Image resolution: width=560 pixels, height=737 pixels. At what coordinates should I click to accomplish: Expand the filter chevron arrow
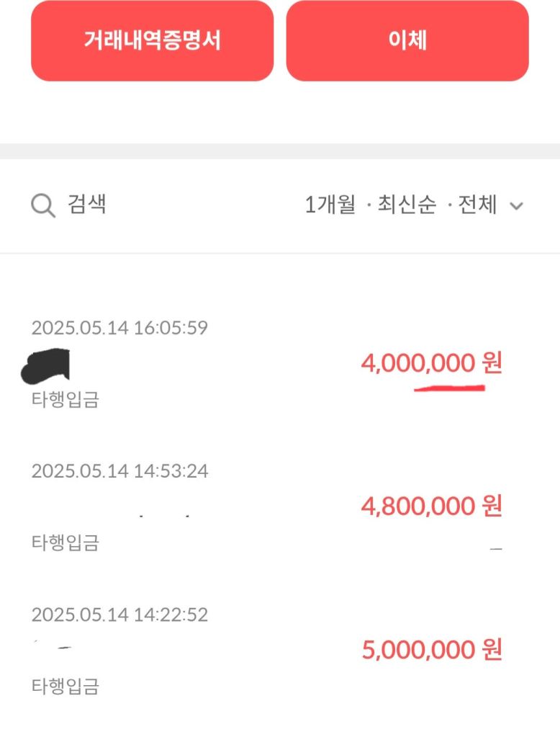[x=516, y=206]
